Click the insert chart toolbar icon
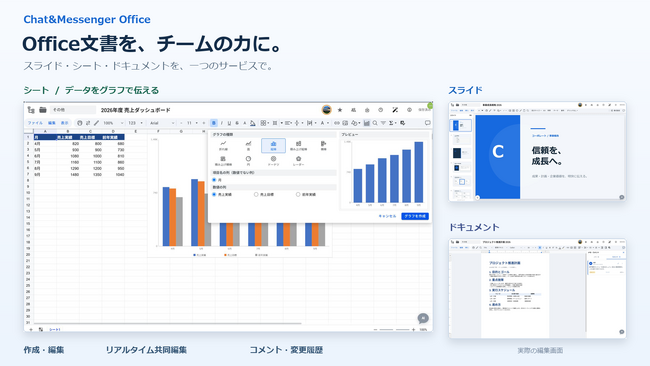This screenshot has height=366, width=650. click(x=367, y=123)
